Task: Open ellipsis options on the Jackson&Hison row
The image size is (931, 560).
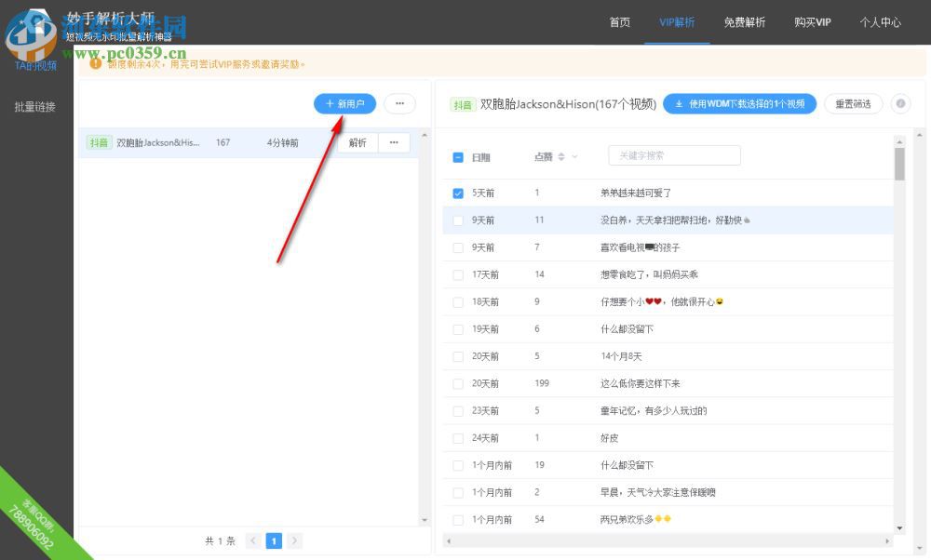Action: point(394,142)
